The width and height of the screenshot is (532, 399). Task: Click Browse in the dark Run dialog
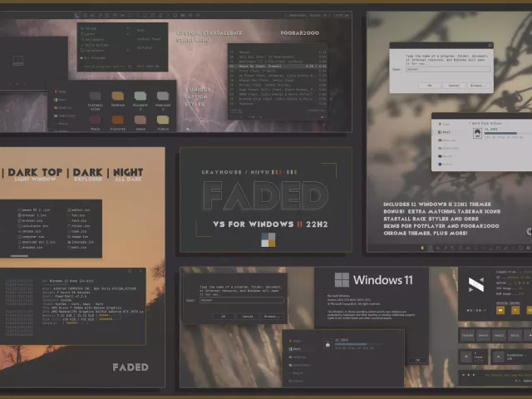click(x=273, y=316)
